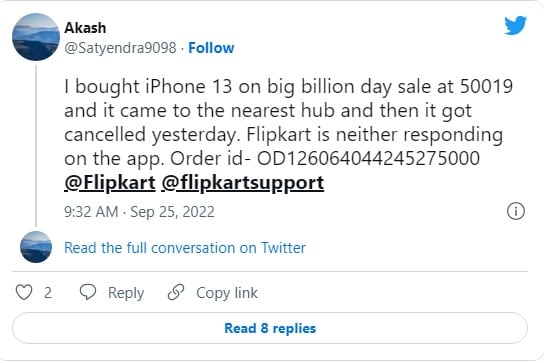Follow the @Satyendra9098 account
Viewport: 544px width, 363px height.
(x=211, y=48)
